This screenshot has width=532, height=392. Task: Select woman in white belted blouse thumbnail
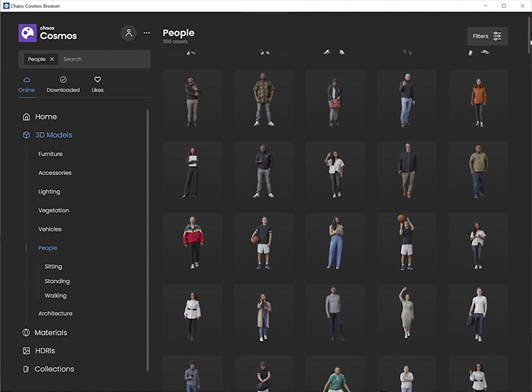[x=193, y=314]
